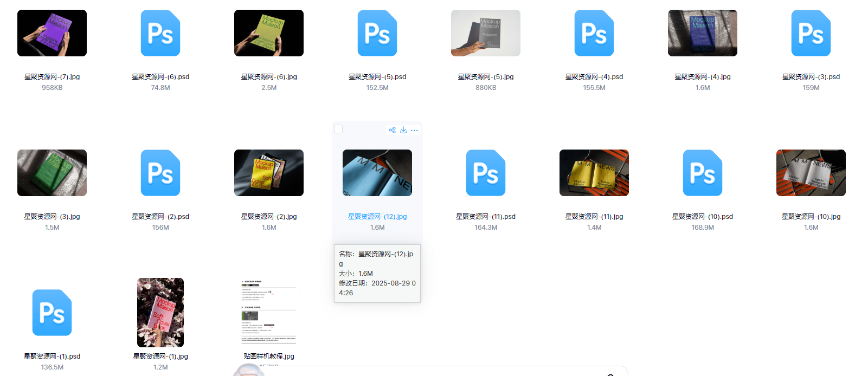Open the Photoshop file icon for 星聚资源网-(4).psd
The height and width of the screenshot is (376, 868).
tap(594, 33)
